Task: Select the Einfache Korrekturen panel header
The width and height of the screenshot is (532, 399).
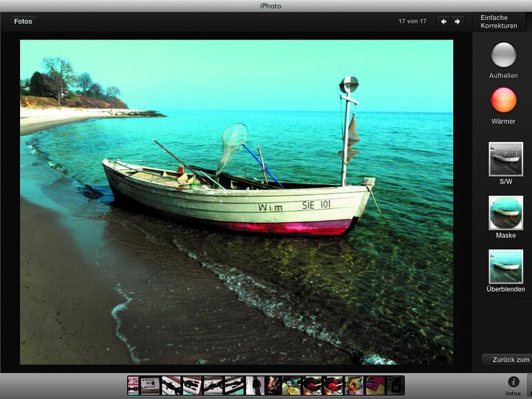Action: tap(499, 21)
